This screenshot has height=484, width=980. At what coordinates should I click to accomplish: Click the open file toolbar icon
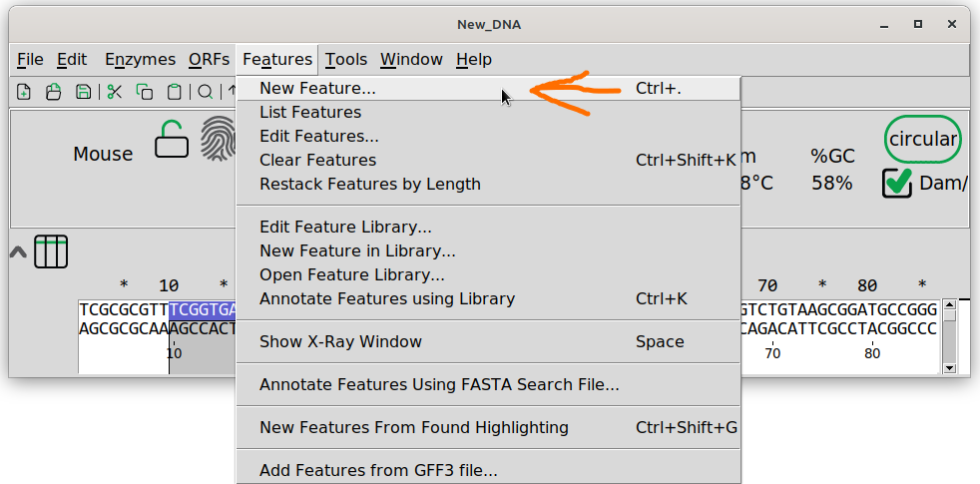click(x=53, y=92)
